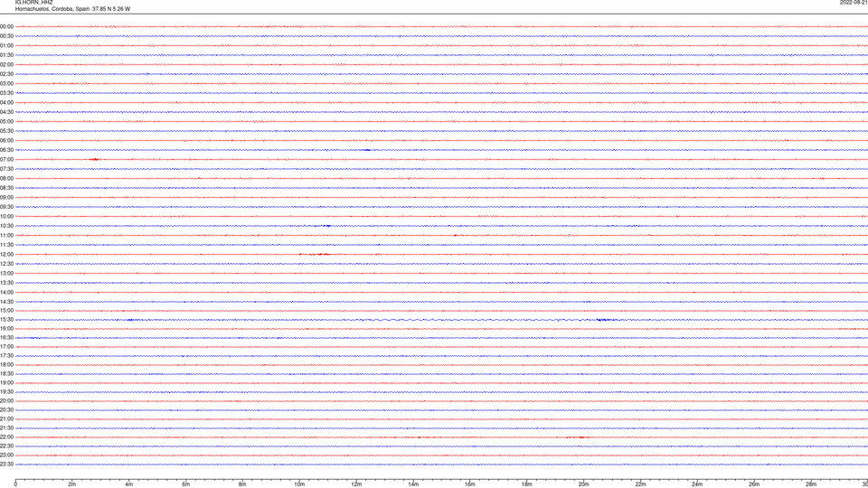The image size is (868, 488).
Task: Select the 13:00 trace time label
Action: [x=6, y=273]
